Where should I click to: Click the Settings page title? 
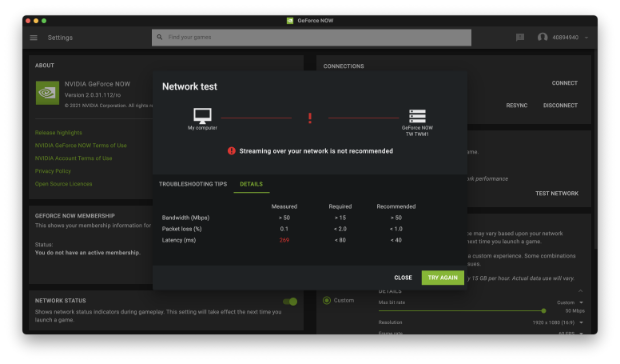(x=60, y=38)
